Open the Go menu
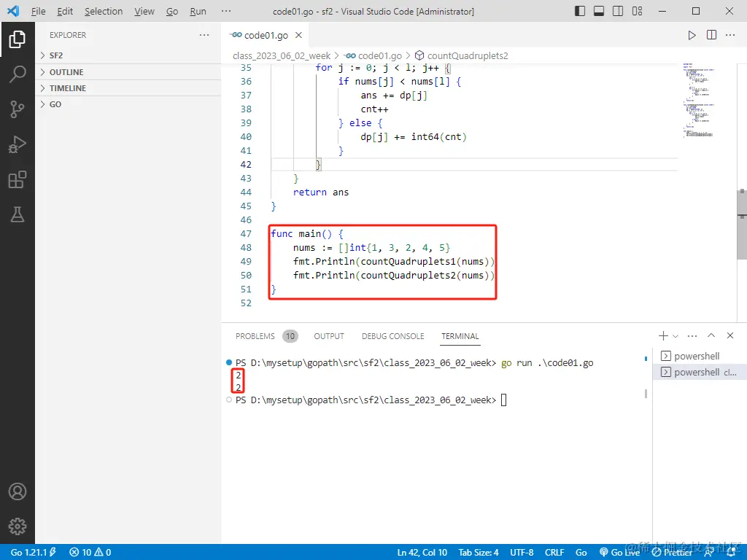Viewport: 747px width, 560px height. click(x=172, y=11)
